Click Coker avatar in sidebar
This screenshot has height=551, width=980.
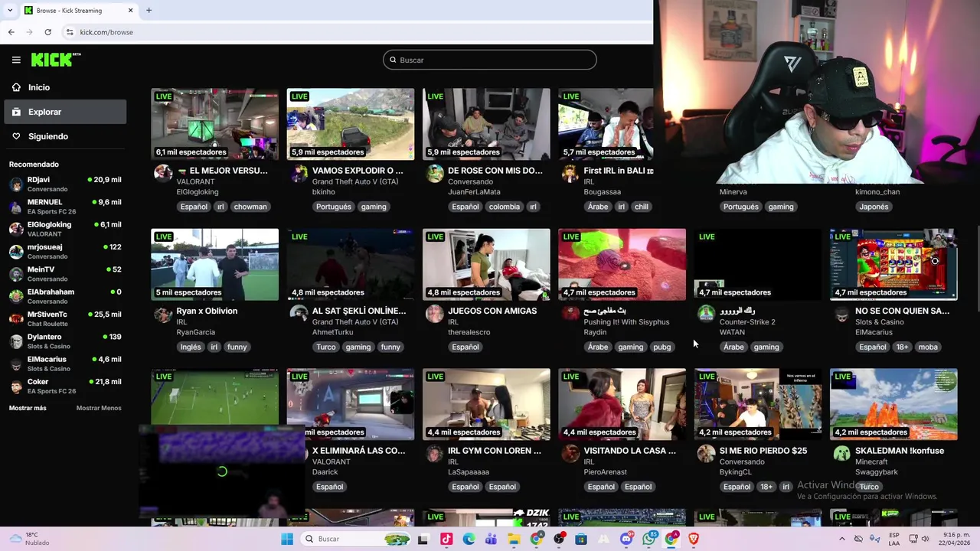16,386
